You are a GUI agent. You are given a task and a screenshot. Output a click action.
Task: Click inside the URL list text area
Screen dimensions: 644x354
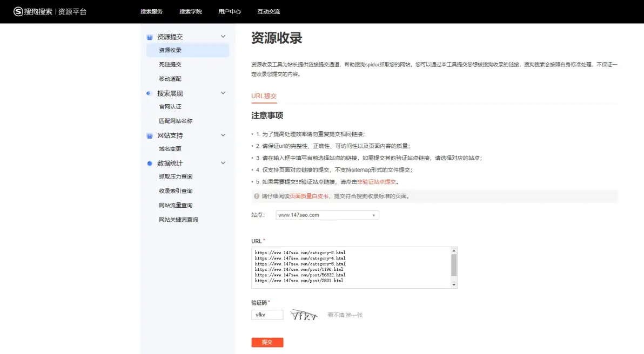(351, 268)
